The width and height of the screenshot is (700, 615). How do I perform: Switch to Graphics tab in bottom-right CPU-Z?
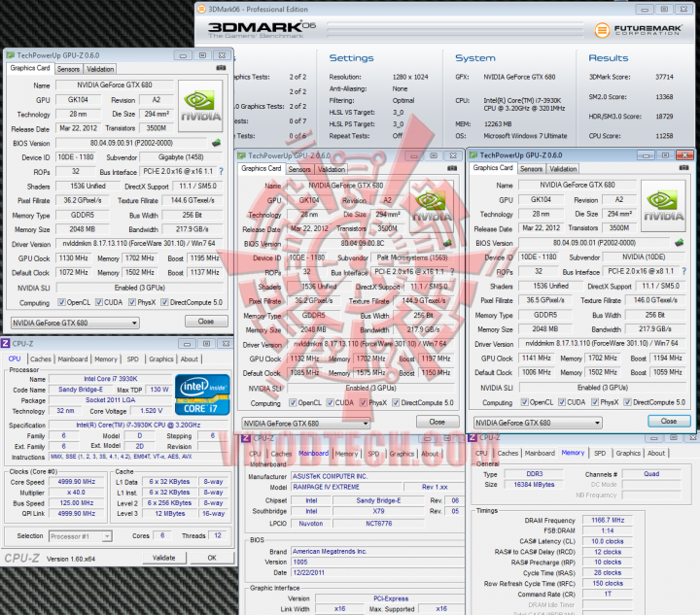628,453
